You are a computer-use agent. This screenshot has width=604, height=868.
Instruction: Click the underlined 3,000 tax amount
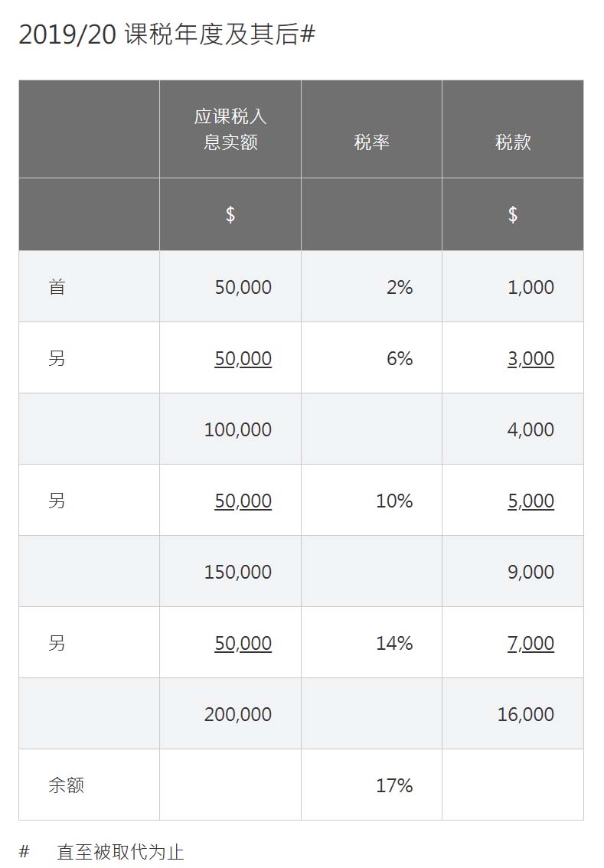[531, 359]
